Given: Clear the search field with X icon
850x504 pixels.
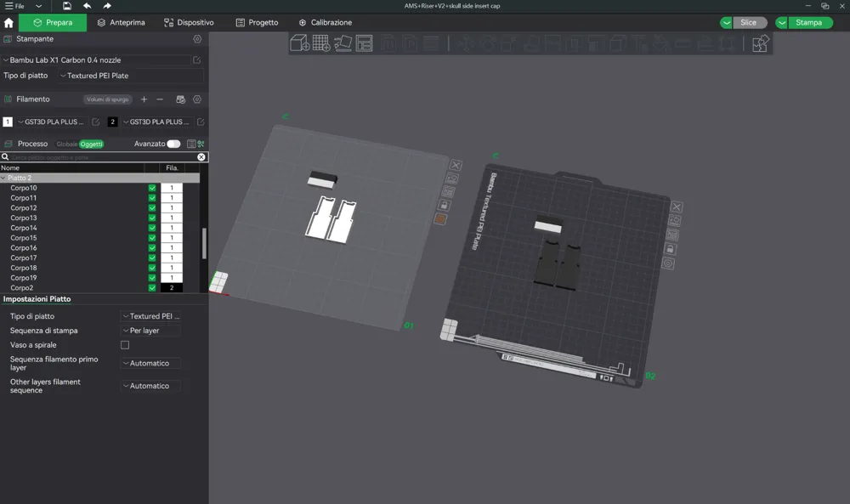Looking at the screenshot, I should (x=201, y=157).
